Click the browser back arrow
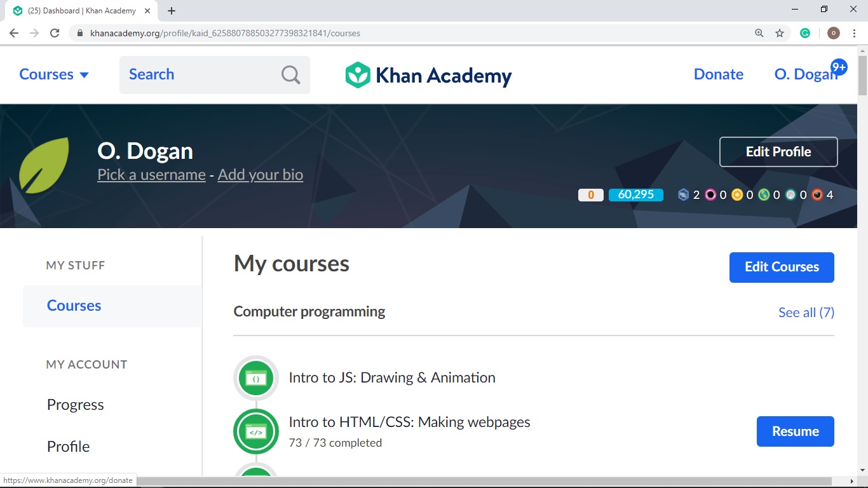The image size is (868, 488). click(x=14, y=33)
